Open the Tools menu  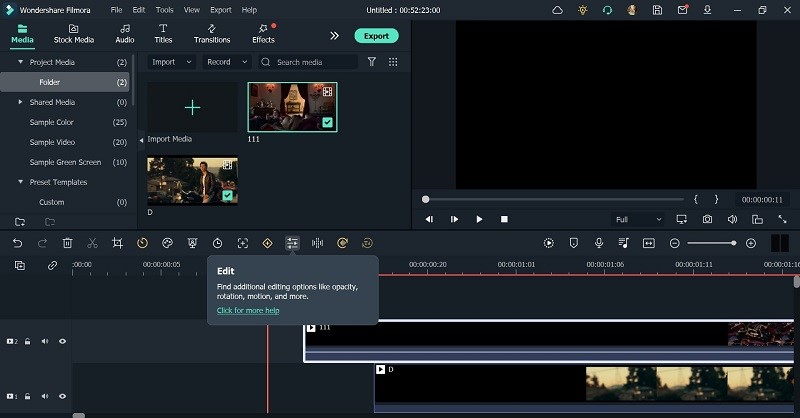pyautogui.click(x=164, y=9)
